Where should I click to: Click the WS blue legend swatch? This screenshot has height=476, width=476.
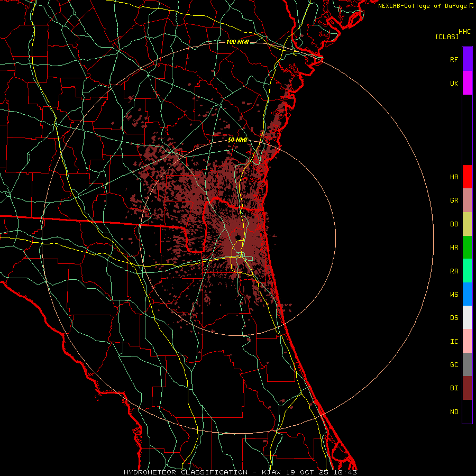pyautogui.click(x=467, y=294)
